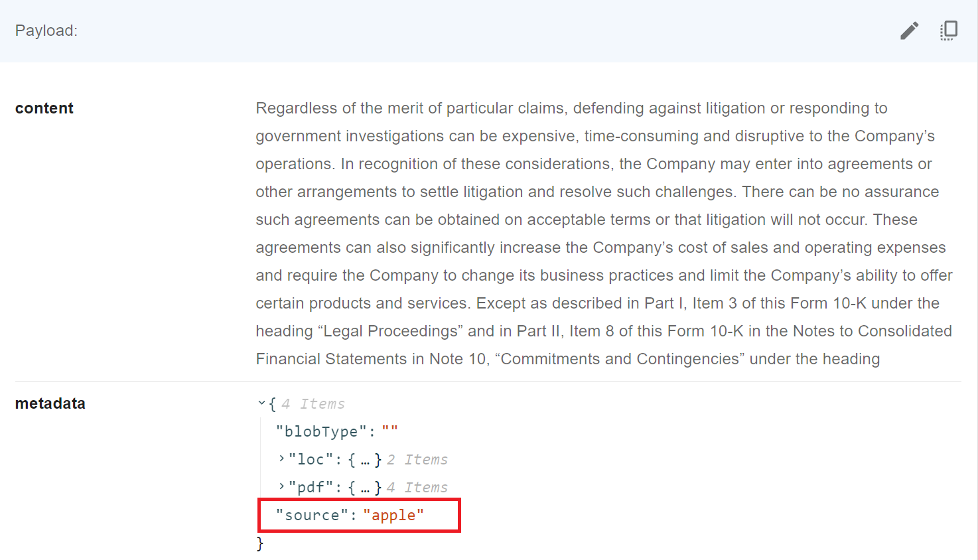The height and width of the screenshot is (560, 978).
Task: Click the "loc" key name
Action: point(311,460)
